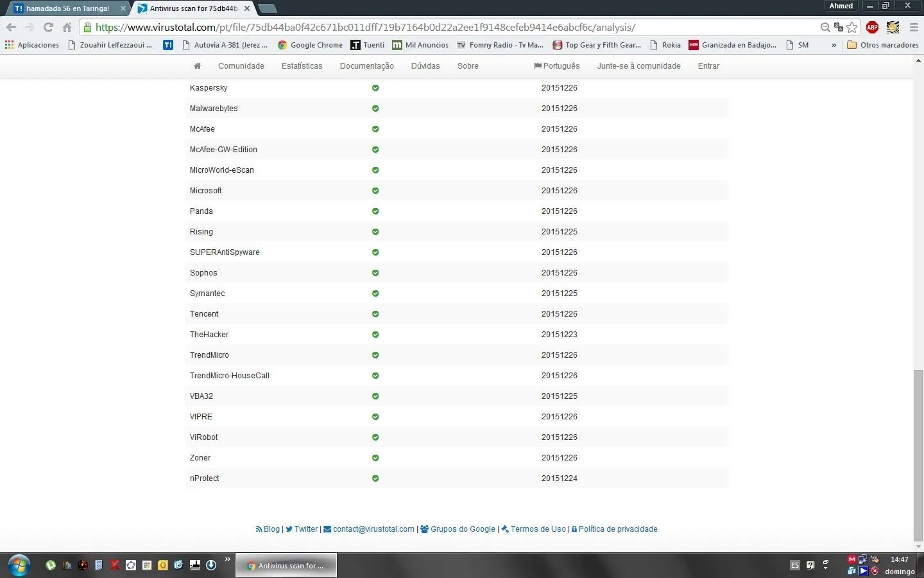Select the Antivirus scan for 75db44b tab
924x578 pixels.
click(x=193, y=8)
